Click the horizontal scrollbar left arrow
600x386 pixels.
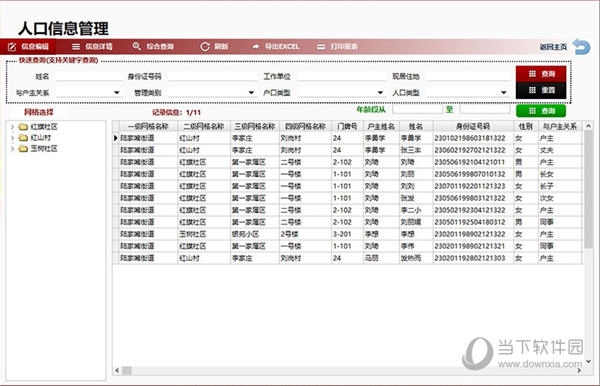click(x=117, y=370)
